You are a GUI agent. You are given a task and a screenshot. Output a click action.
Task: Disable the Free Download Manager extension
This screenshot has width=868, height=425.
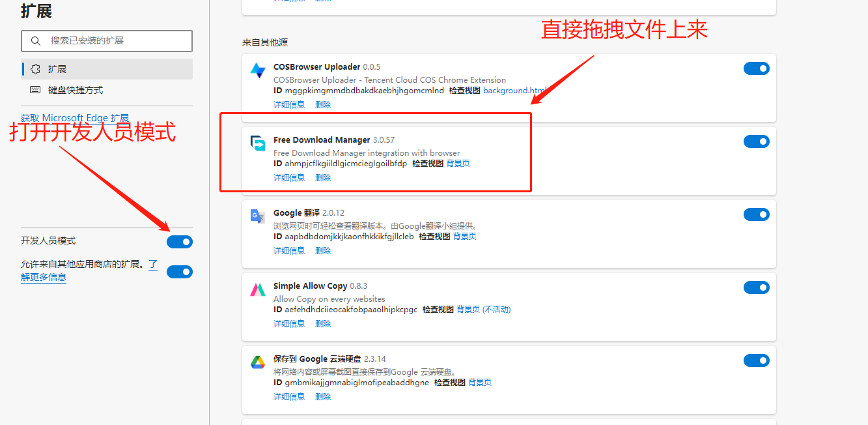pos(756,141)
